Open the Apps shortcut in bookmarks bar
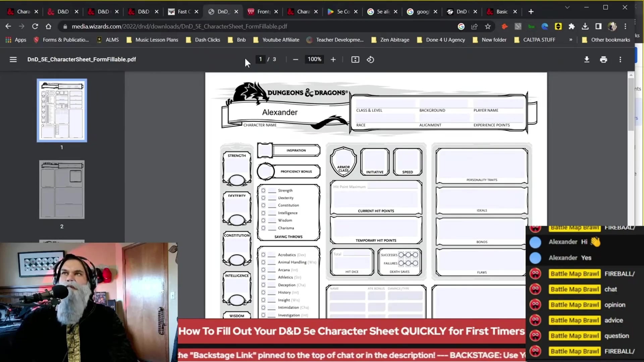 [x=16, y=40]
